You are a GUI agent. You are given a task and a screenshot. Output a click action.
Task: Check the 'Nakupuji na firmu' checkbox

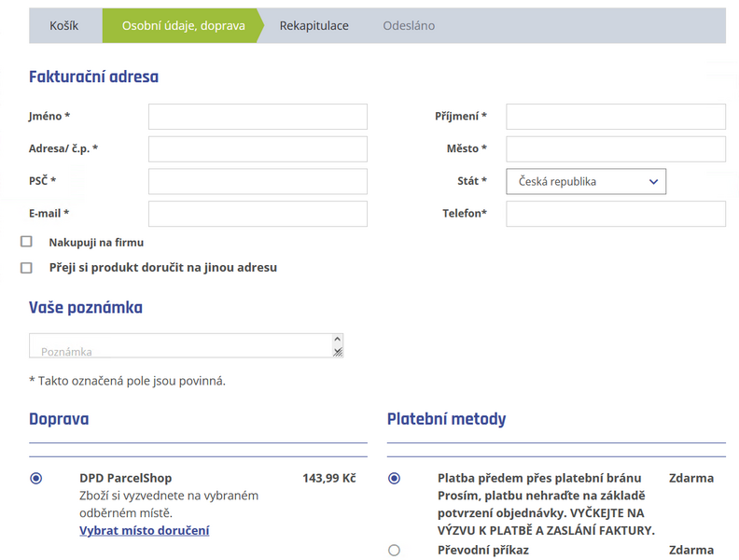pos(26,242)
